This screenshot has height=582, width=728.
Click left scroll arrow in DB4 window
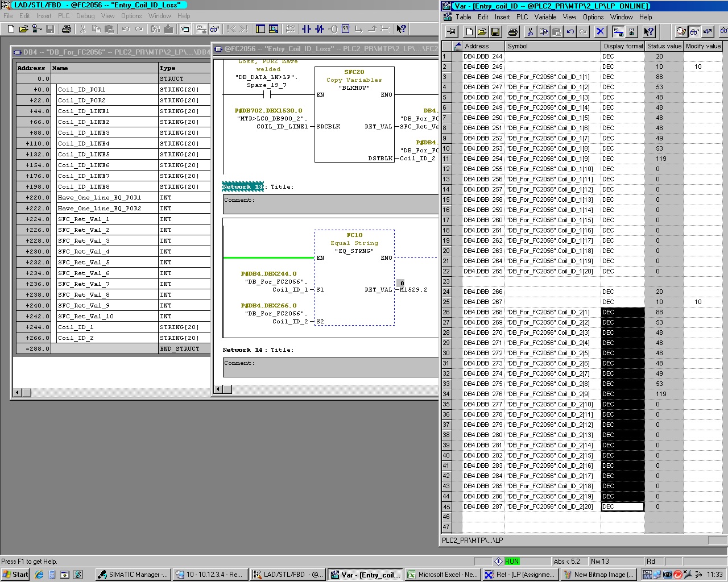18,392
